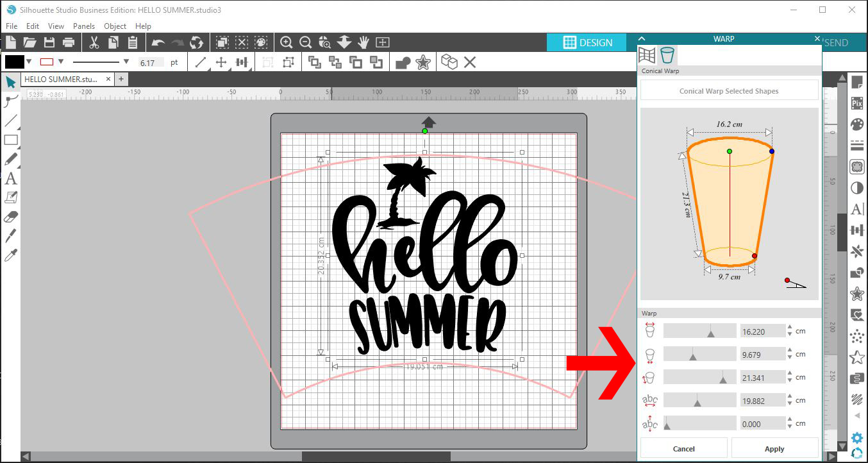Switch to the Conical Warp tab
The height and width of the screenshot is (463, 868).
[667, 55]
